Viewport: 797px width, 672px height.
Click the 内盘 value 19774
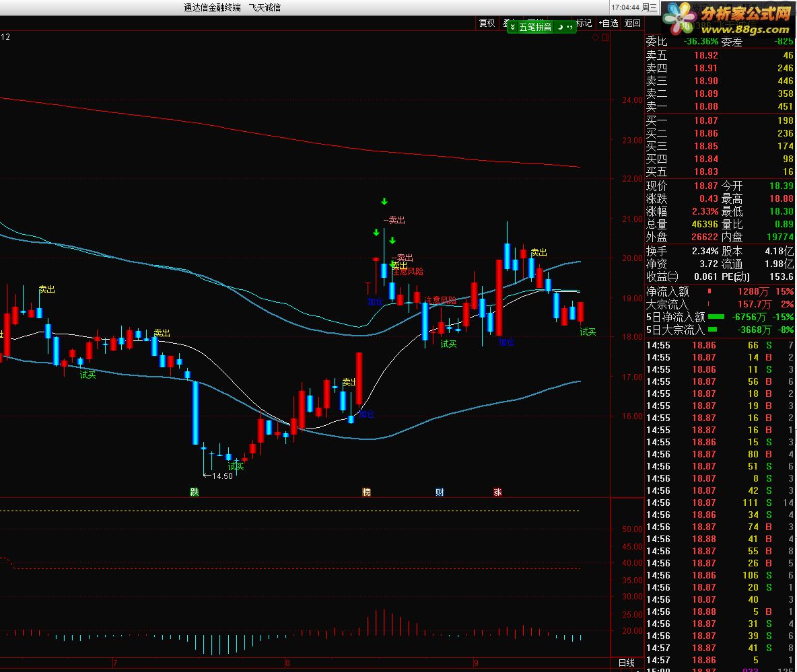(x=780, y=237)
